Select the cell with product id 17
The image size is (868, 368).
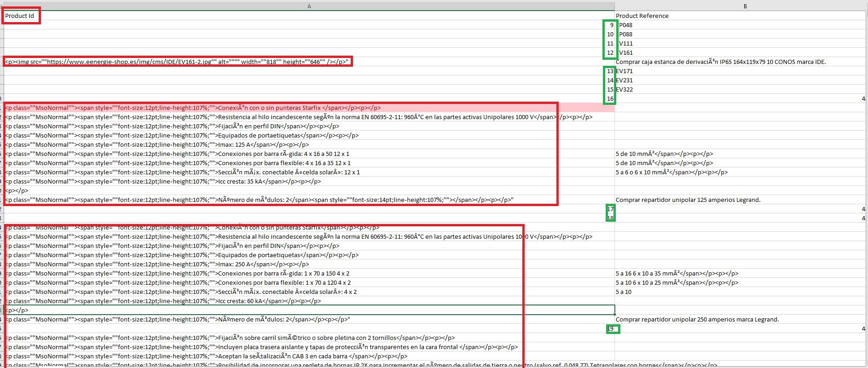(x=309, y=209)
